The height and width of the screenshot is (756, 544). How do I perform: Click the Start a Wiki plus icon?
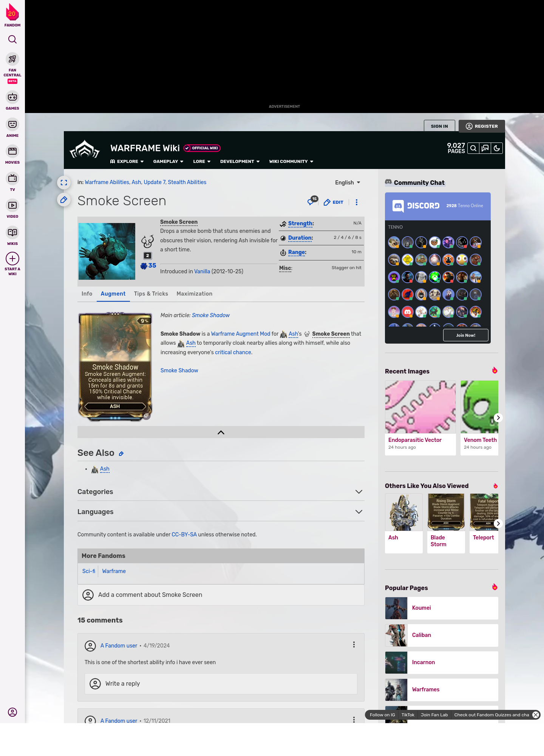(12, 259)
